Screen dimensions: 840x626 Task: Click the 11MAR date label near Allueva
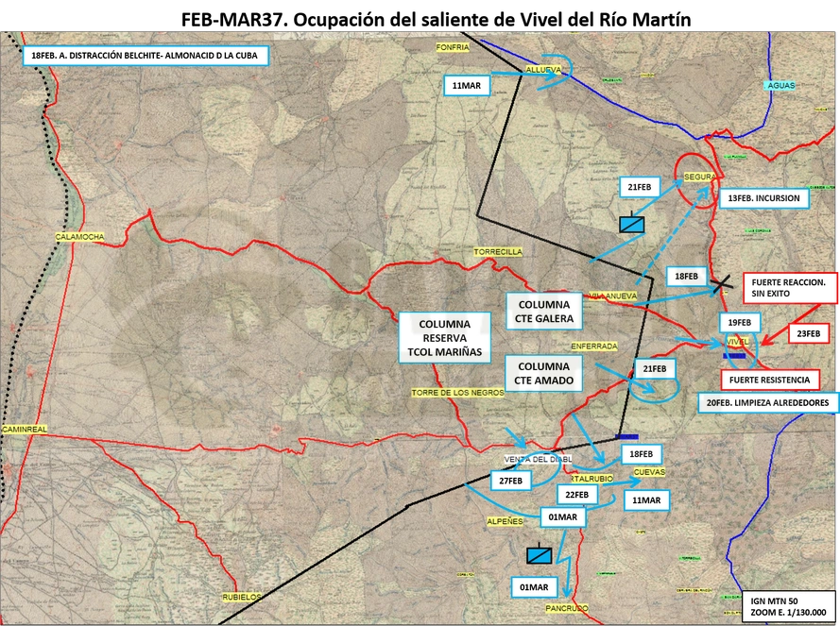click(467, 86)
